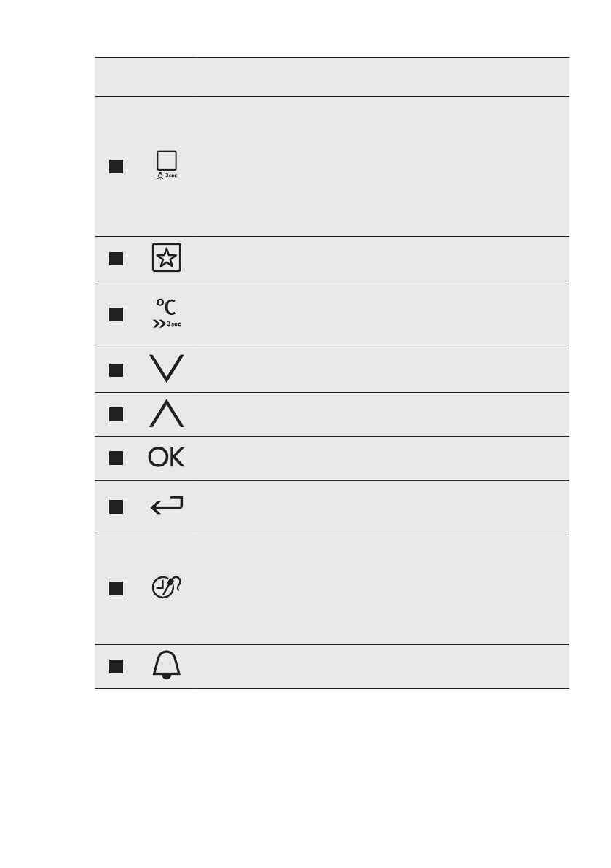Click the return/back arrow icon
This screenshot has height=868, width=611.
tap(167, 507)
